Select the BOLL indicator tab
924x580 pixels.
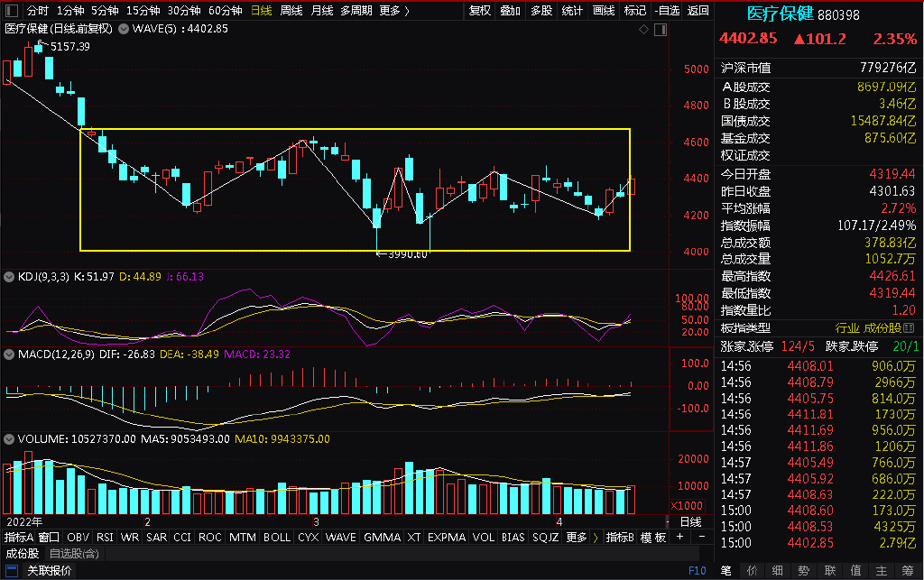[x=277, y=537]
